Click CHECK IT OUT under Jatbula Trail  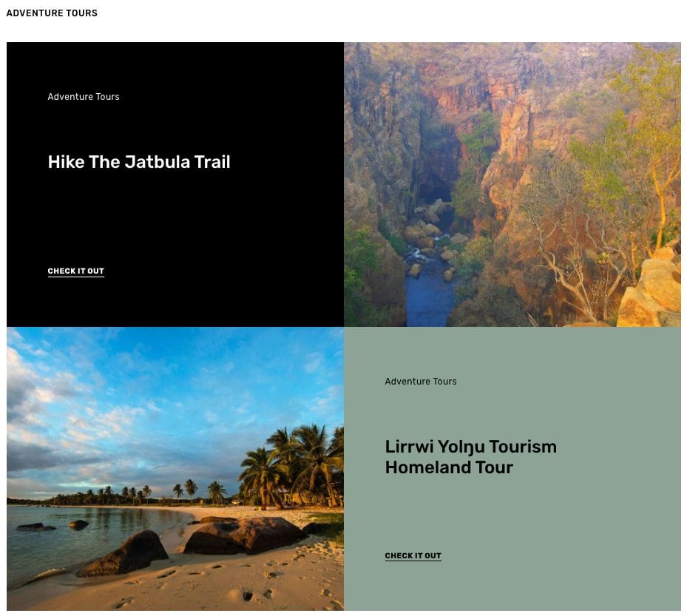pos(75,271)
